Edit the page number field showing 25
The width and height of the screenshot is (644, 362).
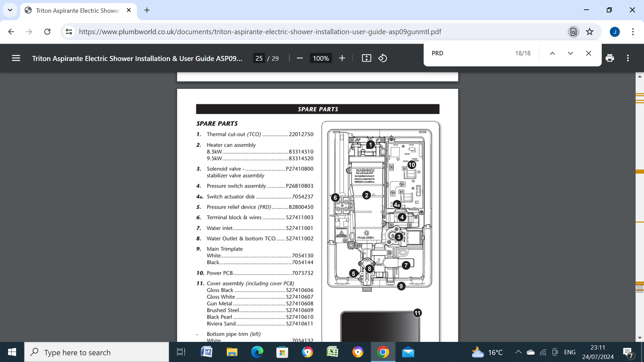pos(258,58)
